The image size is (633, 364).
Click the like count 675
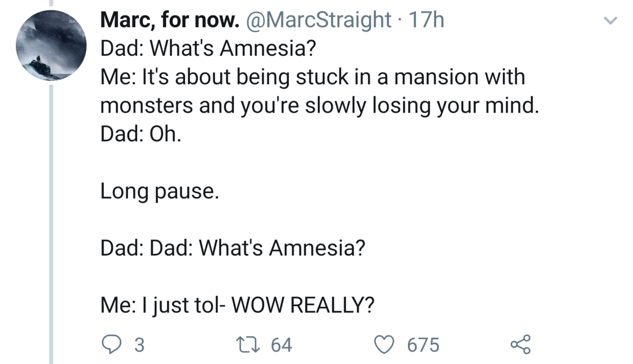click(x=423, y=345)
